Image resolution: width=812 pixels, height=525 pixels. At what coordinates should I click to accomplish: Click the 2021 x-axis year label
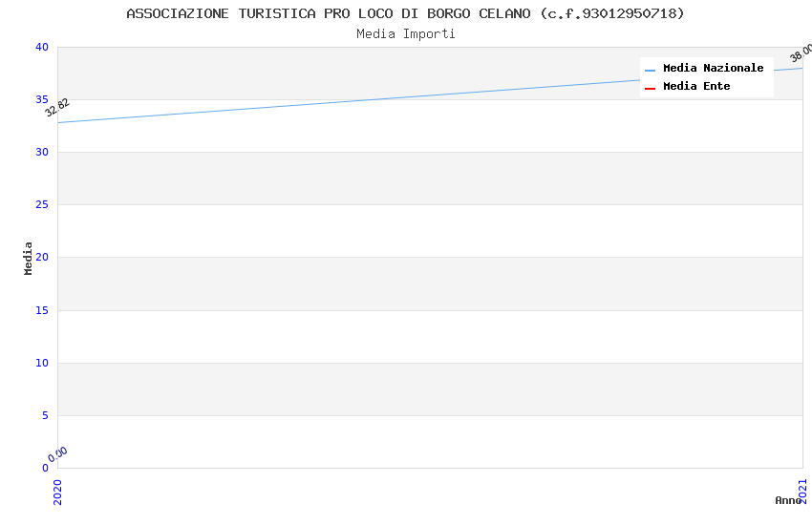[802, 491]
